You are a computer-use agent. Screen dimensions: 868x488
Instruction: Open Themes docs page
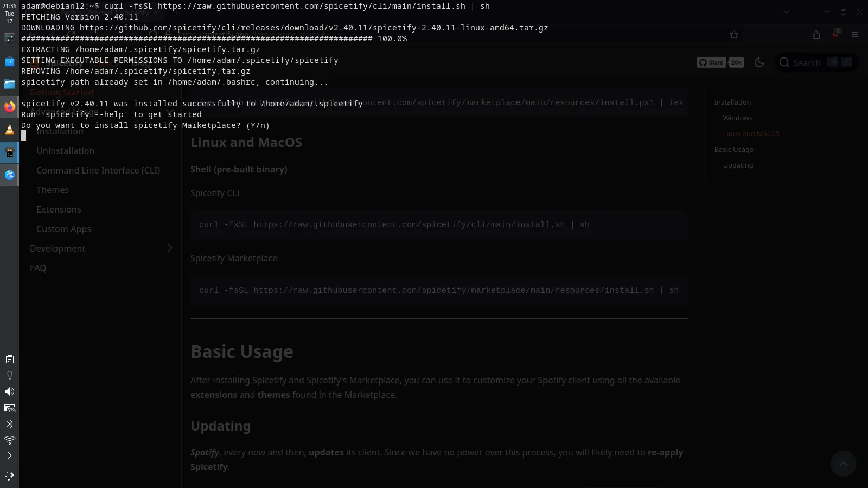coord(53,190)
